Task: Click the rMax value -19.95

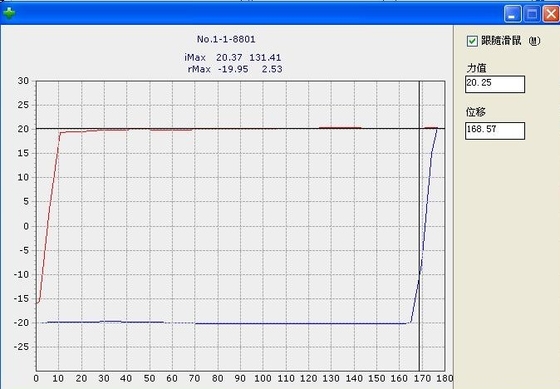Action: click(233, 69)
